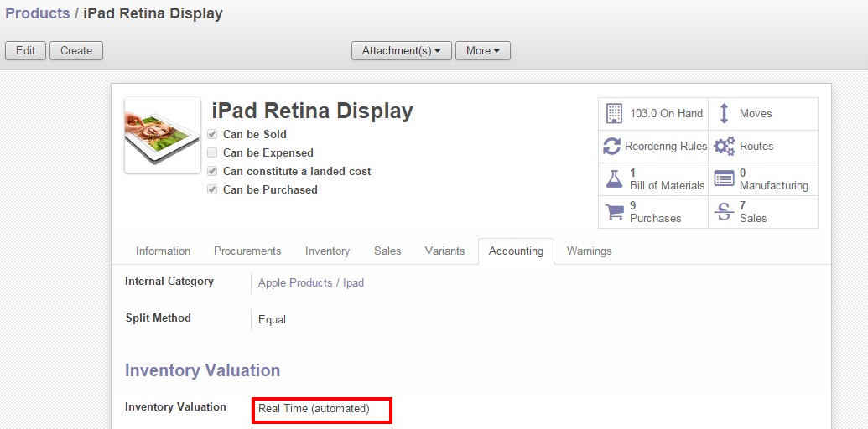The image size is (868, 429).
Task: Click the Equal split method value
Action: 273,319
